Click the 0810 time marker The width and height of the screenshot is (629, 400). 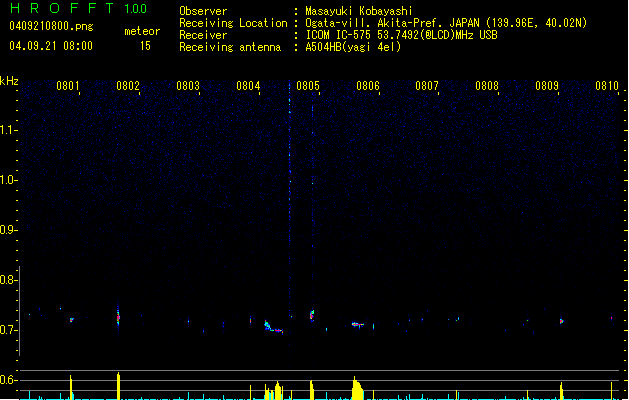coord(607,86)
